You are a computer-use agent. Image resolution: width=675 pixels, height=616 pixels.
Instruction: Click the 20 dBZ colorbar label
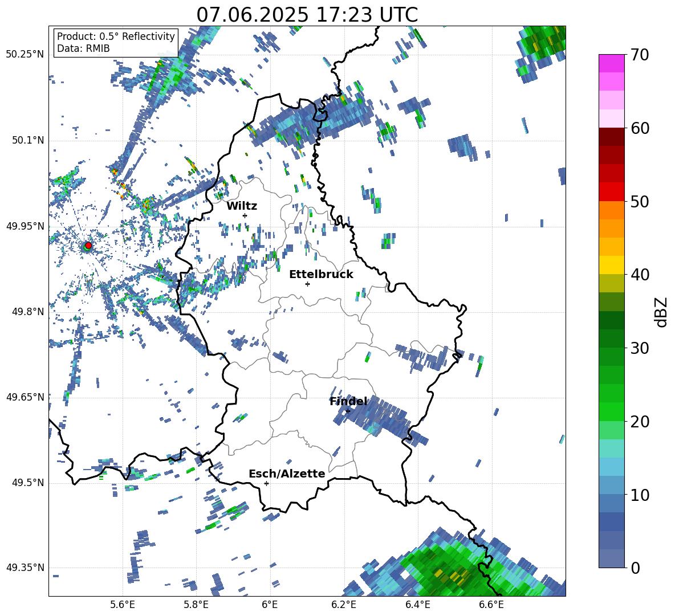pyautogui.click(x=640, y=422)
